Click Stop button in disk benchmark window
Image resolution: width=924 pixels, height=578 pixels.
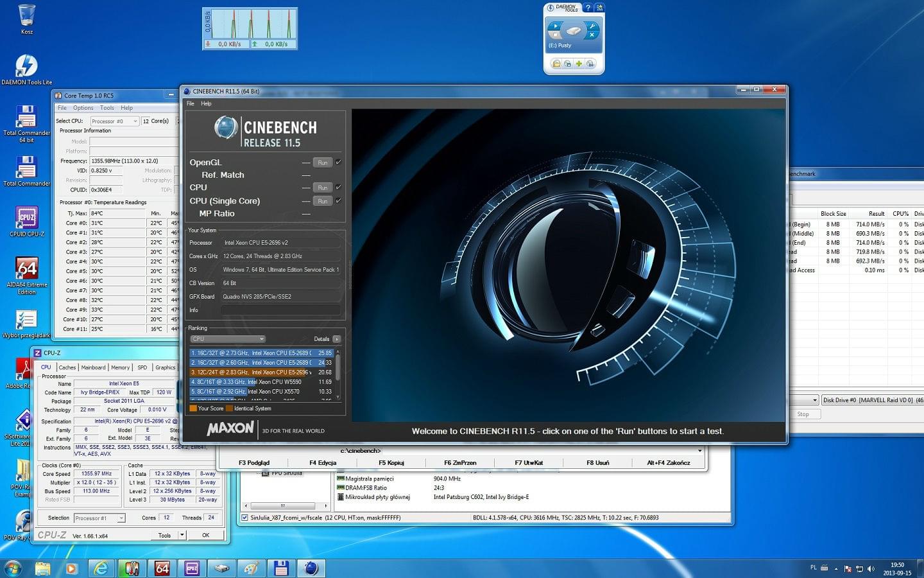(x=803, y=414)
